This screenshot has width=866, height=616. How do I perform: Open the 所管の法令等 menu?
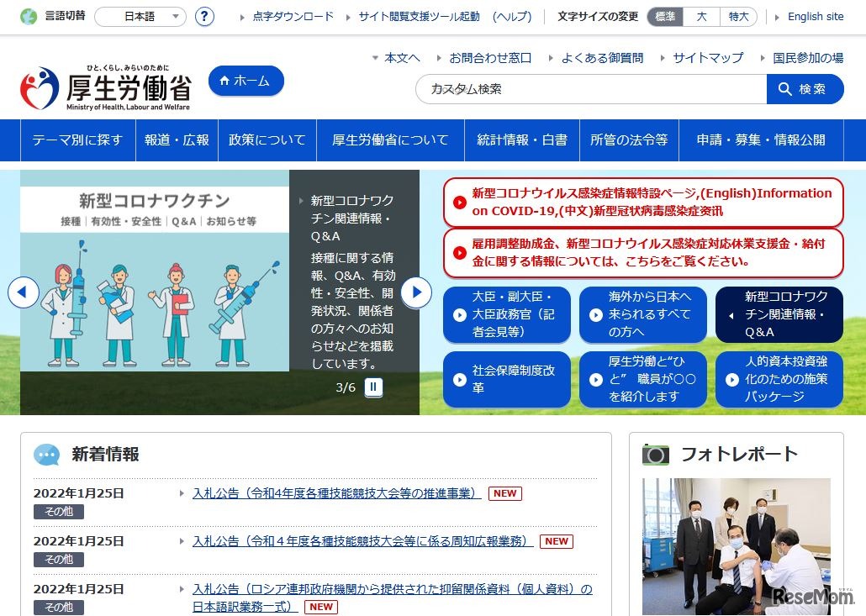click(629, 140)
